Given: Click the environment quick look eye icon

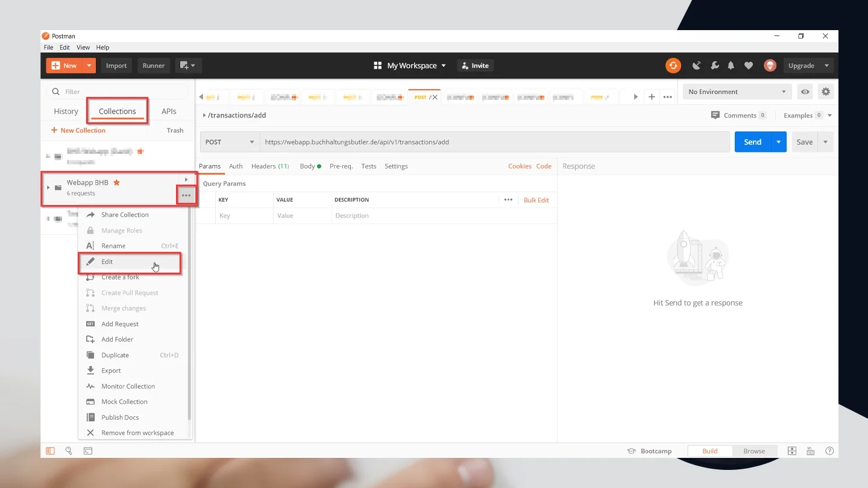Looking at the screenshot, I should click(x=805, y=92).
